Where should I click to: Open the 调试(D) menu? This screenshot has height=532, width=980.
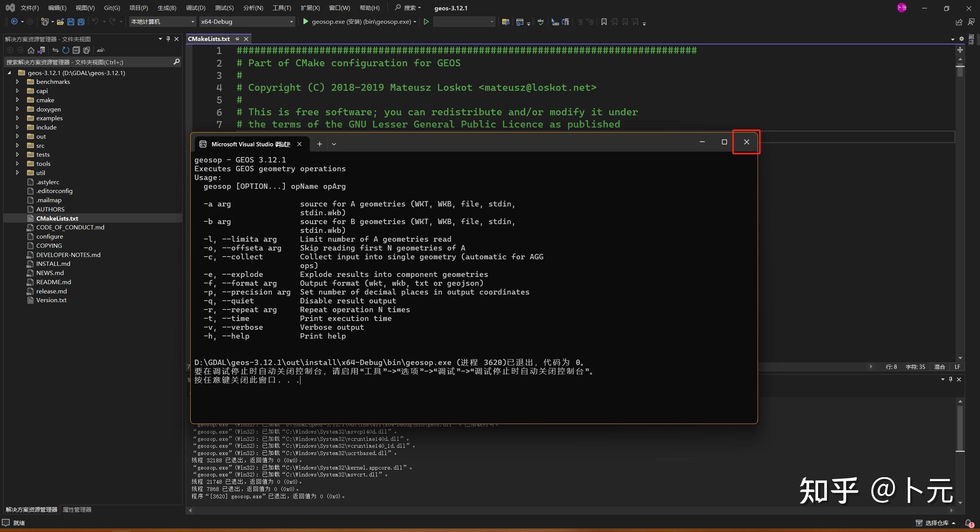(x=195, y=8)
